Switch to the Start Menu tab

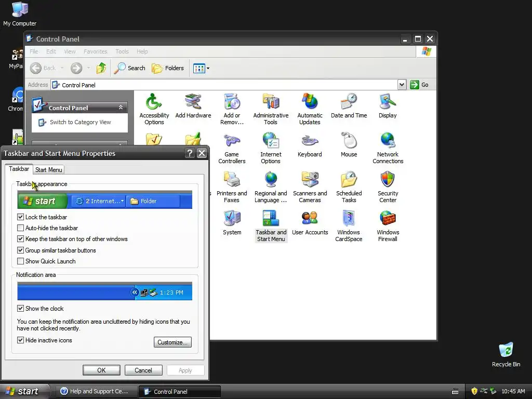click(48, 170)
